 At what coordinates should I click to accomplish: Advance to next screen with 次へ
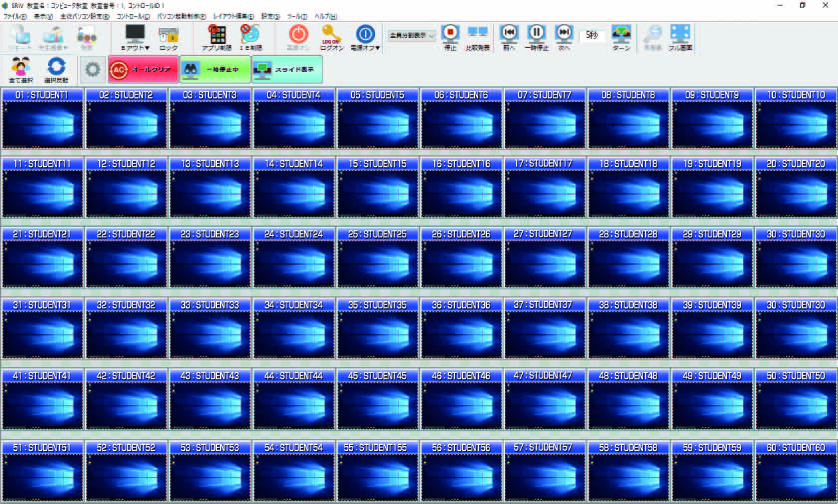tap(564, 38)
